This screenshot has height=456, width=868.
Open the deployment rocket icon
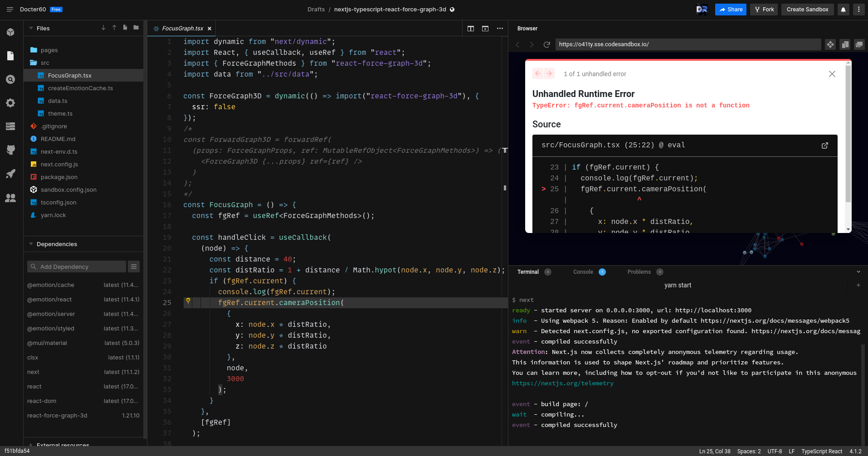click(x=10, y=174)
